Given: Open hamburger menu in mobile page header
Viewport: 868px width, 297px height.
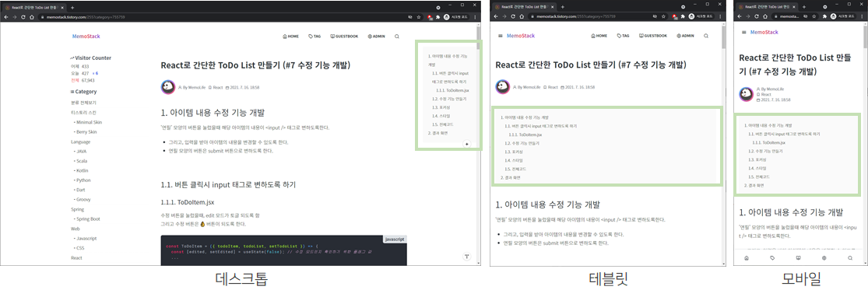Looking at the screenshot, I should (x=744, y=33).
